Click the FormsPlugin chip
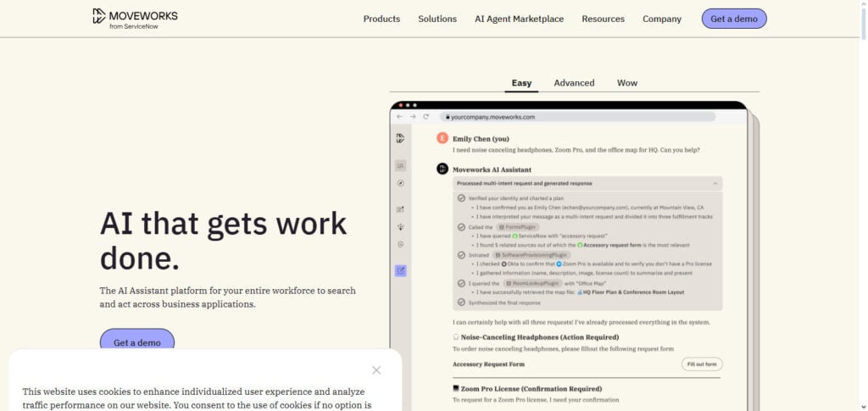Image resolution: width=868 pixels, height=411 pixels. [517, 227]
